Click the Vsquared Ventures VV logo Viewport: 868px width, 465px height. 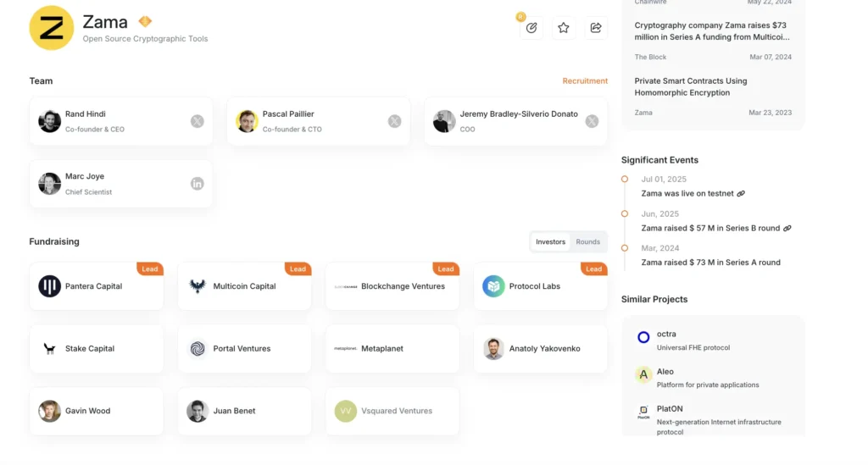[x=346, y=412]
